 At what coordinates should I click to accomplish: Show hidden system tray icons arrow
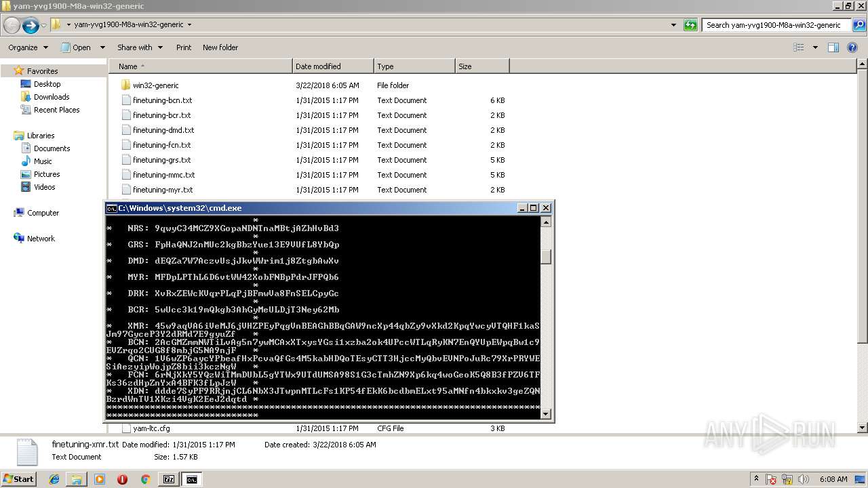757,479
